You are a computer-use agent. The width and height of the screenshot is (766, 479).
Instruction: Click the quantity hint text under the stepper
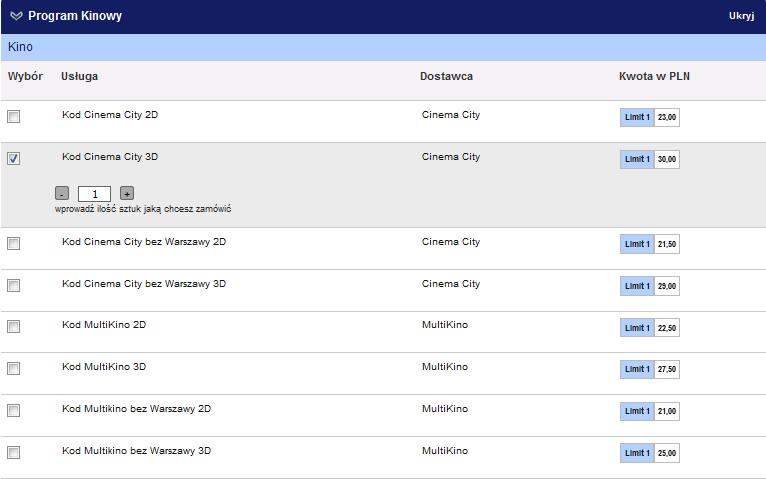coord(143,209)
